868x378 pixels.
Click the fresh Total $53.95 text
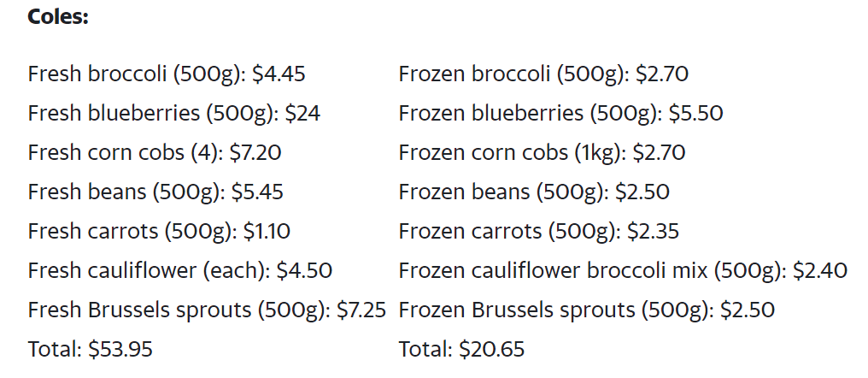[91, 349]
